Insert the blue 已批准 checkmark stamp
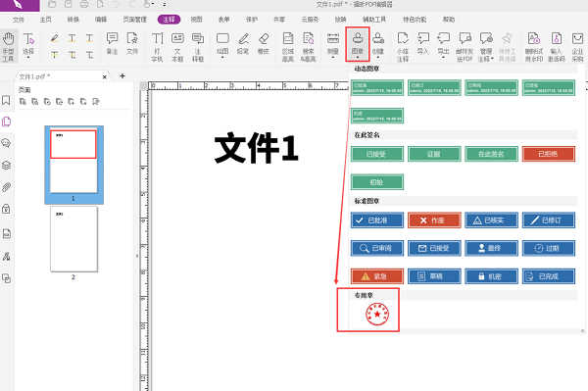This screenshot has height=391, width=588. [377, 220]
